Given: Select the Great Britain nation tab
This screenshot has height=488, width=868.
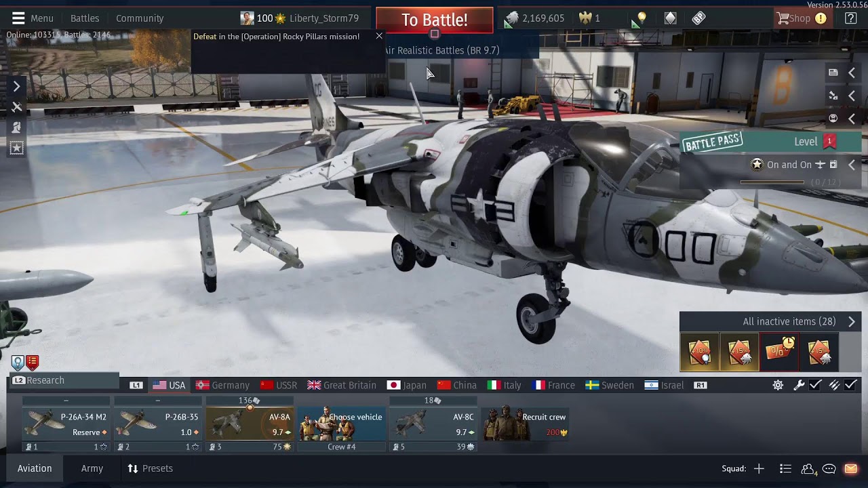Looking at the screenshot, I should pos(342,385).
